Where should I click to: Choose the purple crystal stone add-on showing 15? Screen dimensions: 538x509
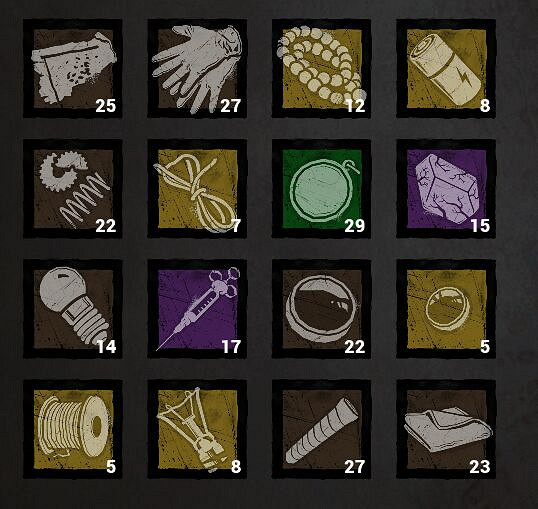446,189
